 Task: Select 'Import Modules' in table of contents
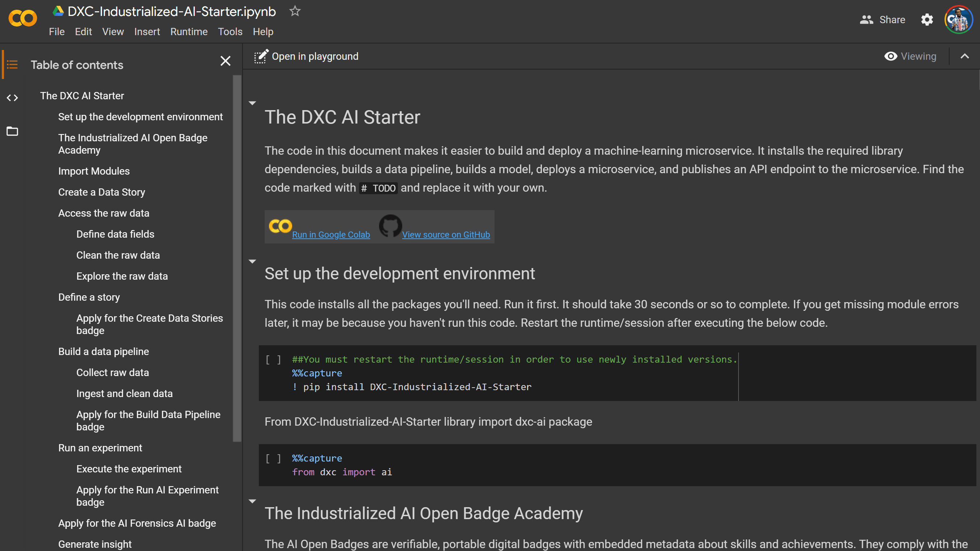point(94,171)
